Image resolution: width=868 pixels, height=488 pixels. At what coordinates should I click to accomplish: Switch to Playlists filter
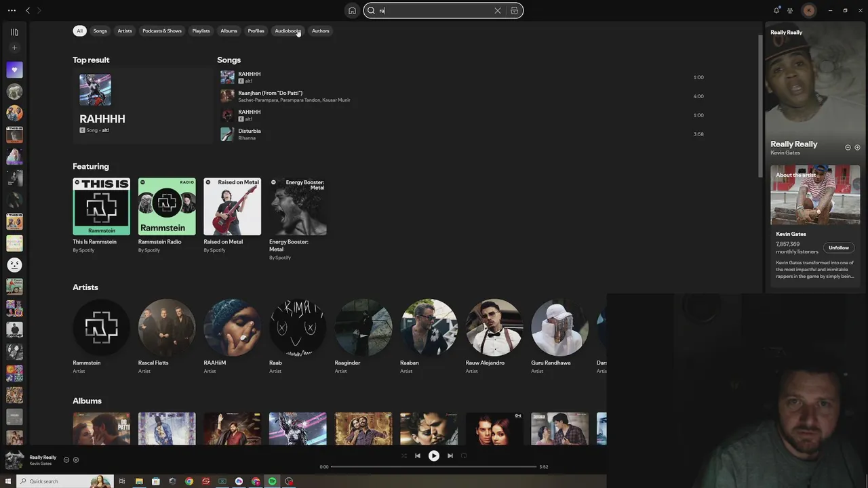point(201,30)
